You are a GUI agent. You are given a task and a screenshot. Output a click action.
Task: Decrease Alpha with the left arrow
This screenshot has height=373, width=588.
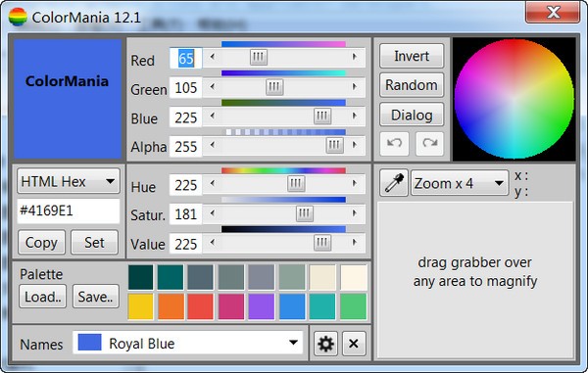(x=213, y=145)
